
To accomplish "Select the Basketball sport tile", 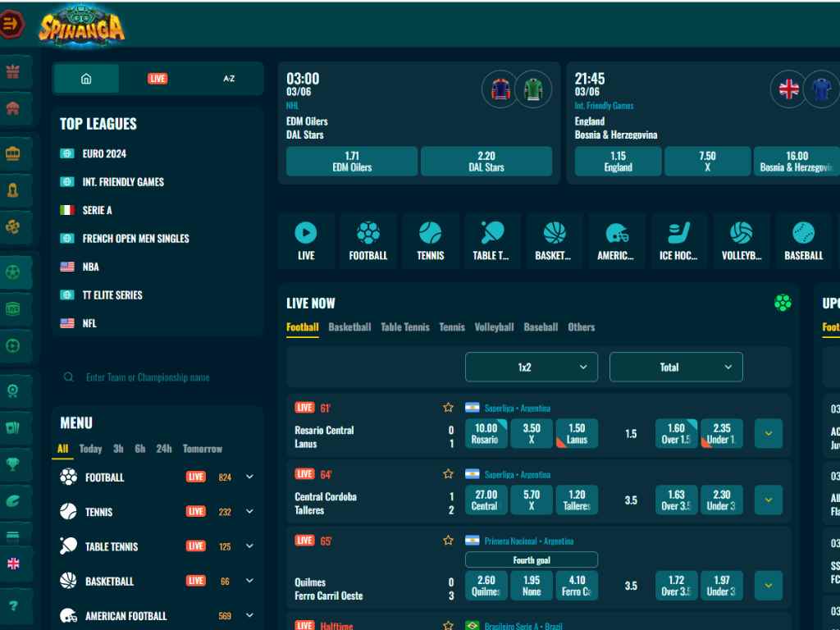I will [x=555, y=240].
